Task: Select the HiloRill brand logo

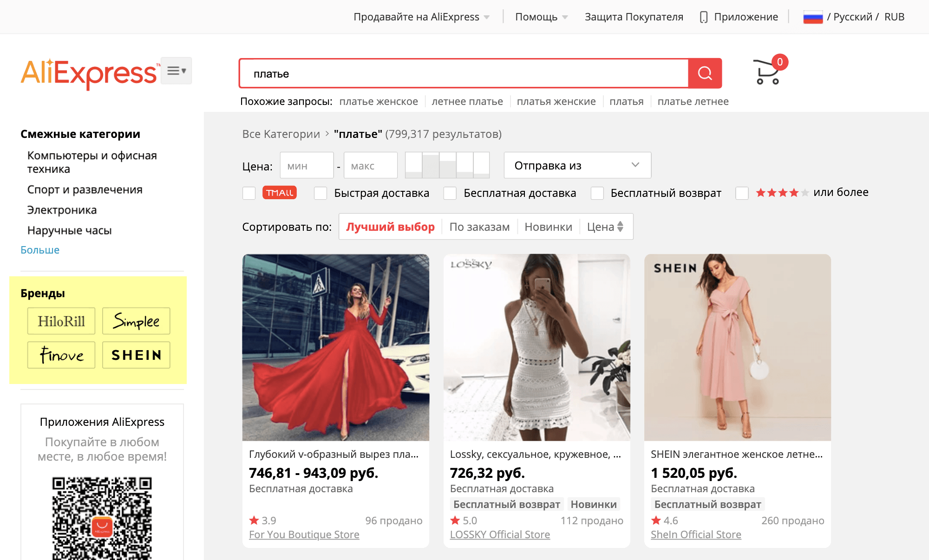Action: [x=61, y=321]
